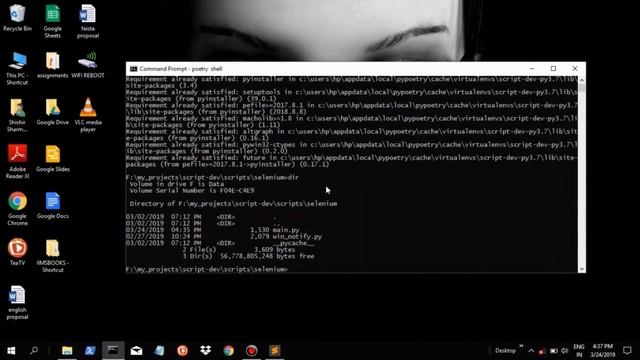Open the clock showing 4:37 PM
This screenshot has height=360, width=640.
pos(602,350)
